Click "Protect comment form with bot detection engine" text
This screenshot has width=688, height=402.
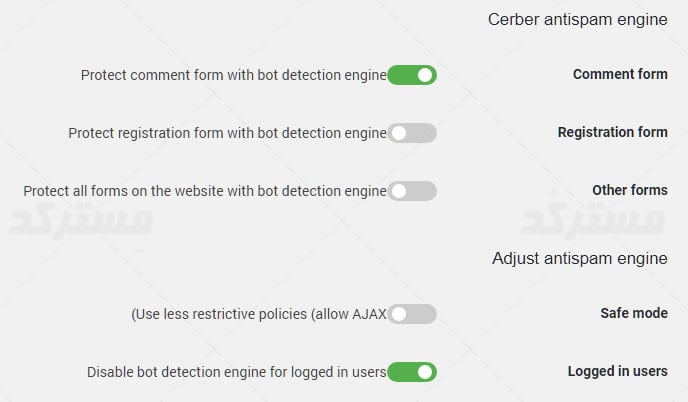tap(233, 75)
